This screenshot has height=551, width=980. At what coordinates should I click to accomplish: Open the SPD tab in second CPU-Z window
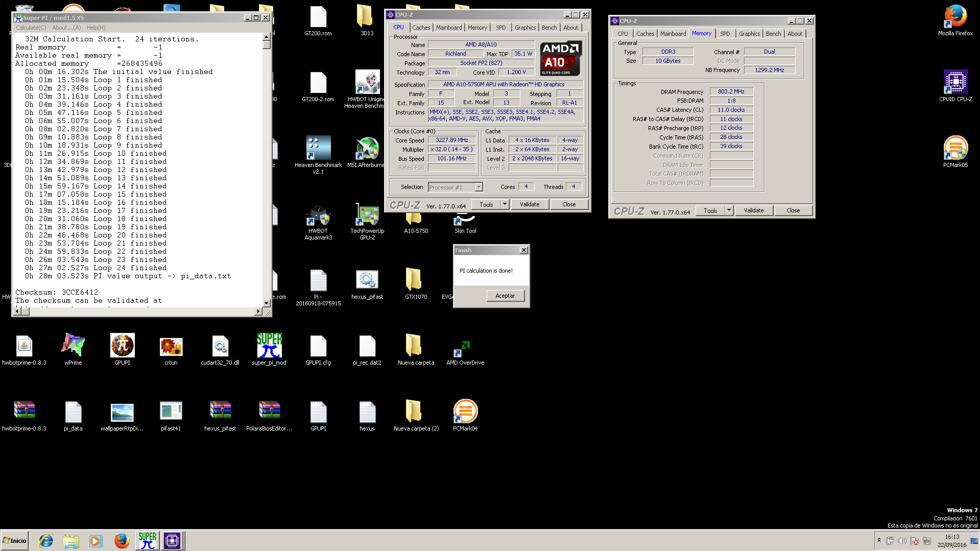tap(725, 34)
